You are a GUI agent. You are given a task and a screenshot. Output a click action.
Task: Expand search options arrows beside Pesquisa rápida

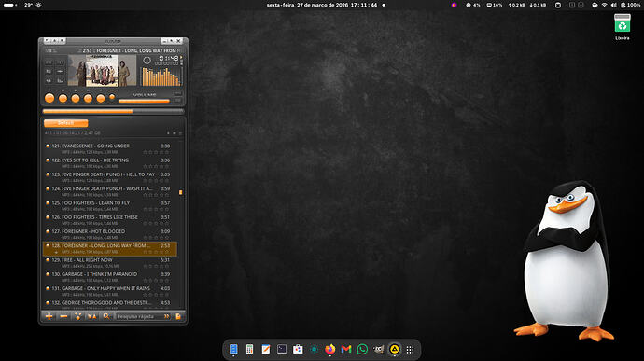point(166,316)
